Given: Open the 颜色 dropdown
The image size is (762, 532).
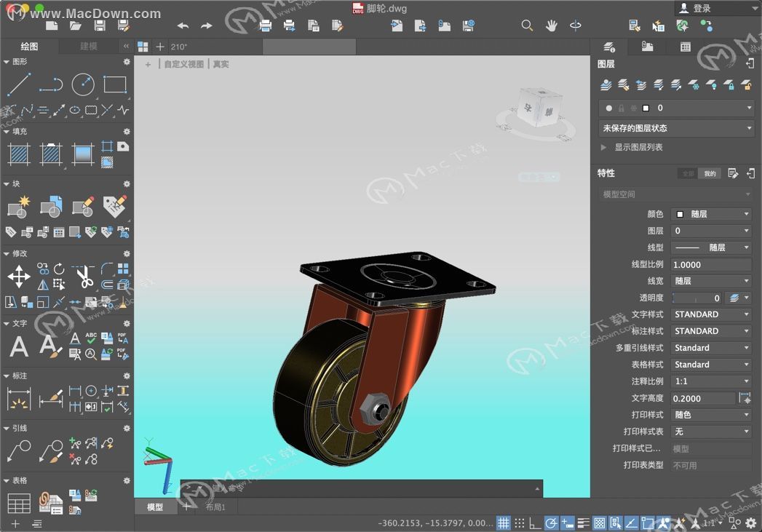Looking at the screenshot, I should point(711,214).
